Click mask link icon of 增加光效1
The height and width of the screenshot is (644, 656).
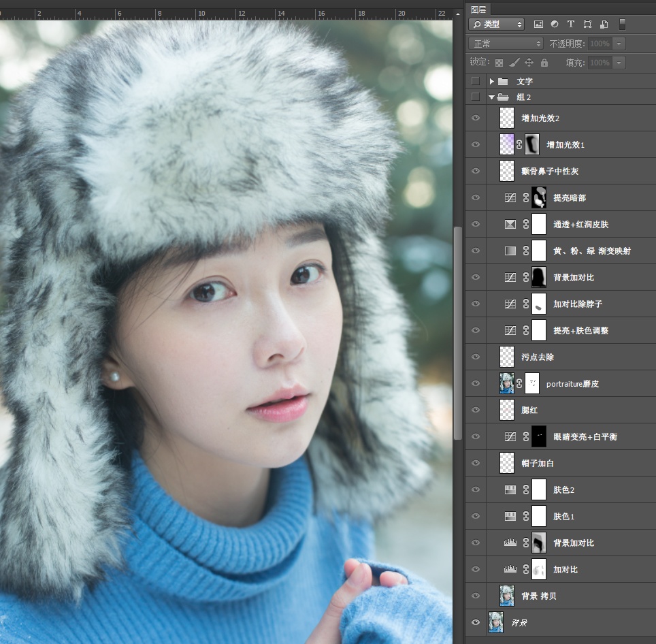[519, 144]
